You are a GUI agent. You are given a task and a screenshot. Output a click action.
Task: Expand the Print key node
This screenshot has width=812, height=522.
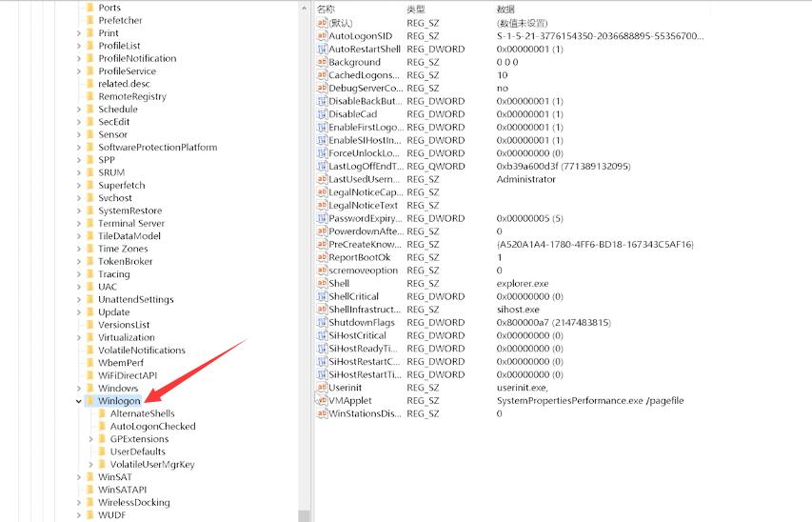click(x=79, y=33)
